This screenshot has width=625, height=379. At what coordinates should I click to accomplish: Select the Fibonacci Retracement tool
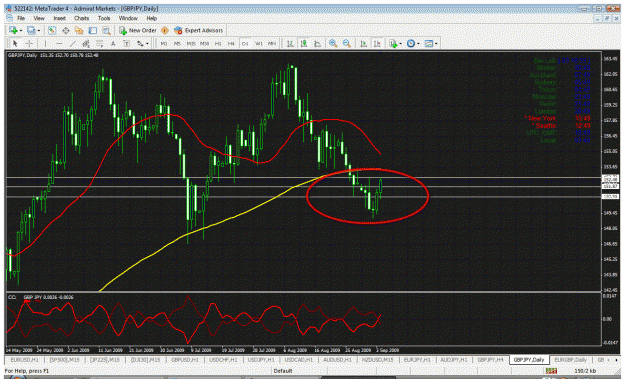pos(99,43)
